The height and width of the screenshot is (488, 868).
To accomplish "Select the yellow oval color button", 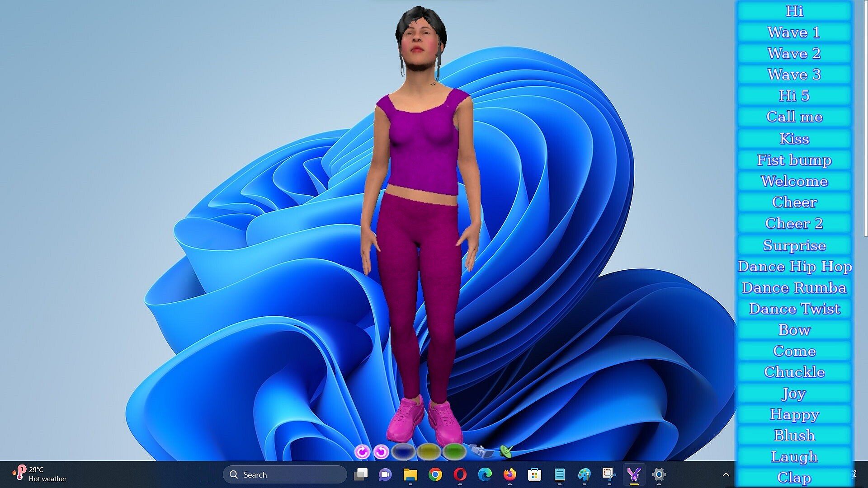I will coord(429,451).
